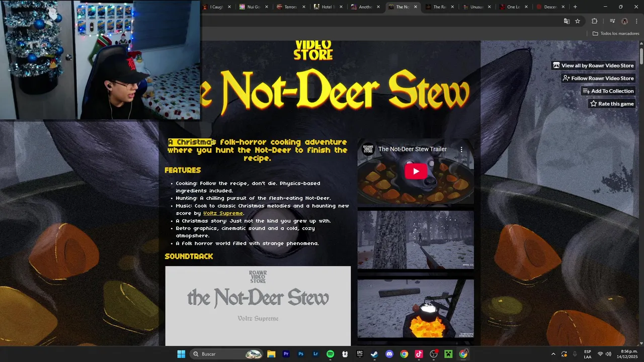Open OBS Studio from the taskbar
The width and height of the screenshot is (644, 362).
(434, 354)
